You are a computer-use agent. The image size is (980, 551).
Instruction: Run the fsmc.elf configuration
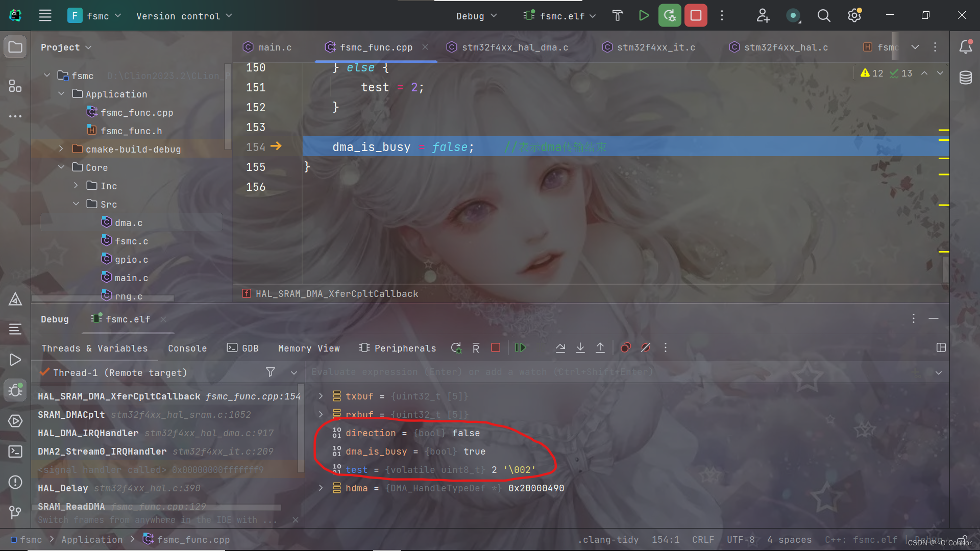tap(643, 15)
